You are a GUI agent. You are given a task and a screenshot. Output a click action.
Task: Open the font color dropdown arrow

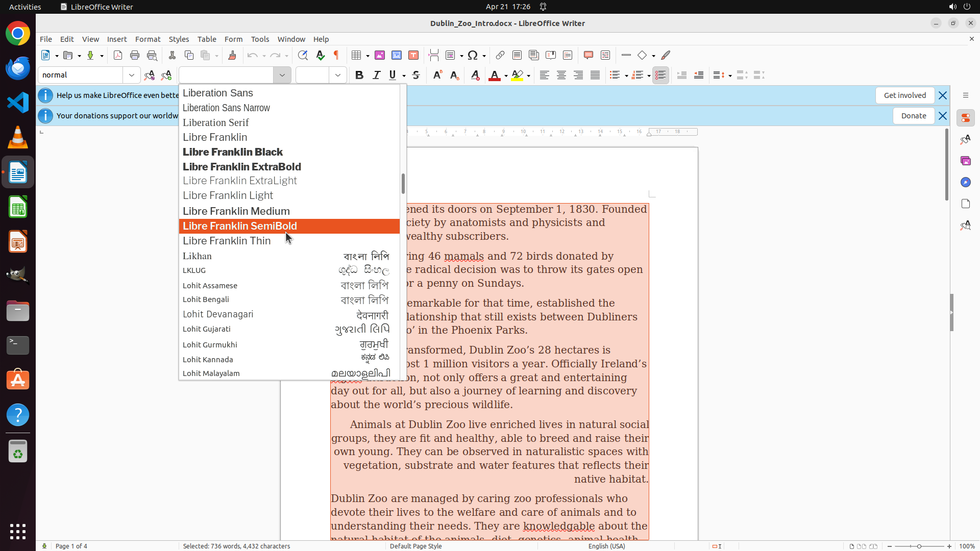[506, 76]
